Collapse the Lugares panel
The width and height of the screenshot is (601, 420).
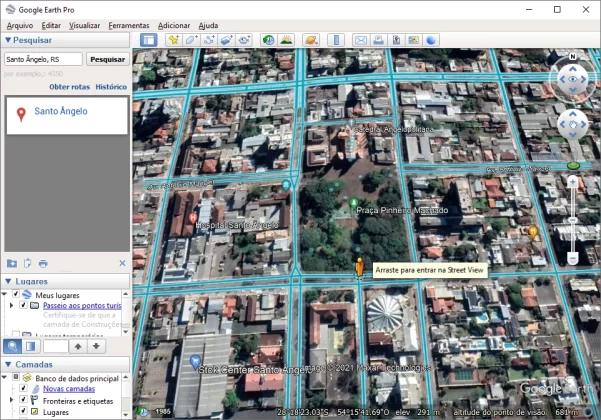pyautogui.click(x=8, y=281)
